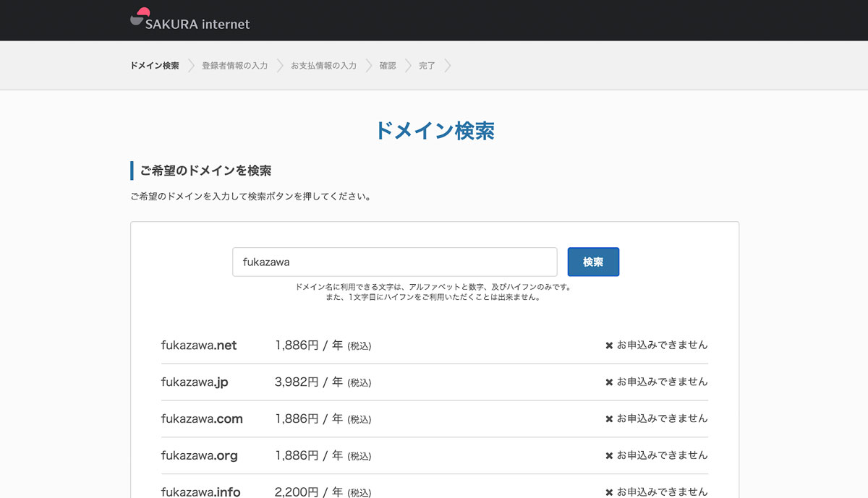Viewport: 868px width, 498px height.
Task: Select the ドメイン検索 breadcrumb step
Action: point(155,66)
